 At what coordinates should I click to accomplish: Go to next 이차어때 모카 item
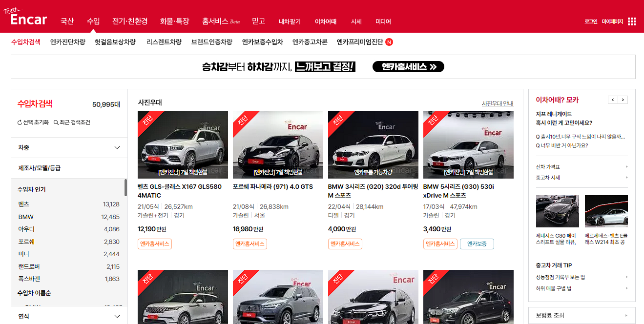[x=623, y=100]
